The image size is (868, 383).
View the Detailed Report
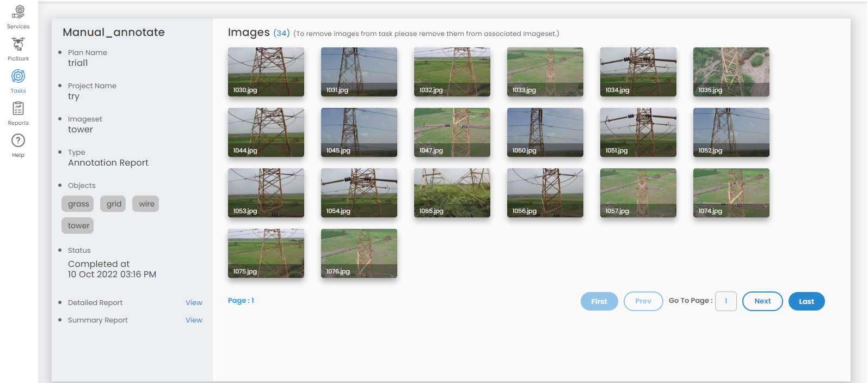[x=194, y=303]
